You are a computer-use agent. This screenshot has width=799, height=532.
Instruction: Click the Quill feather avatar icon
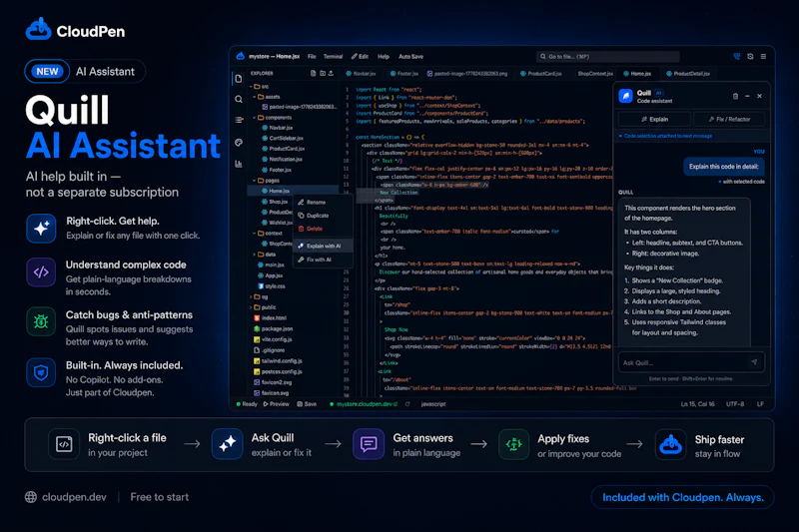(x=625, y=96)
